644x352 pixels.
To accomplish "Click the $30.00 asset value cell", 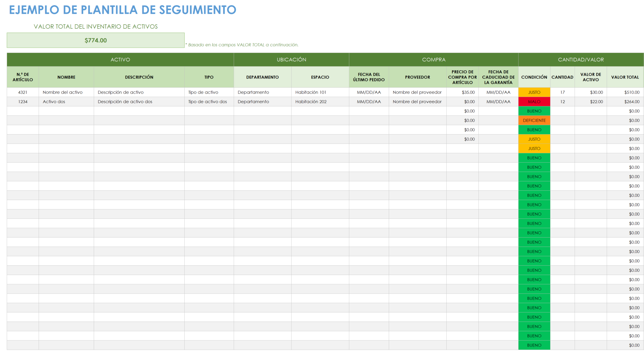I will click(x=591, y=92).
